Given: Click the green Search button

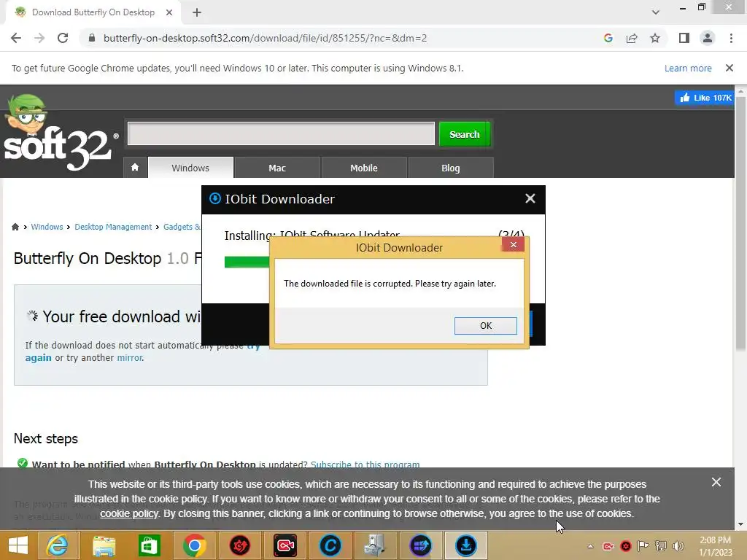Looking at the screenshot, I should [x=465, y=134].
